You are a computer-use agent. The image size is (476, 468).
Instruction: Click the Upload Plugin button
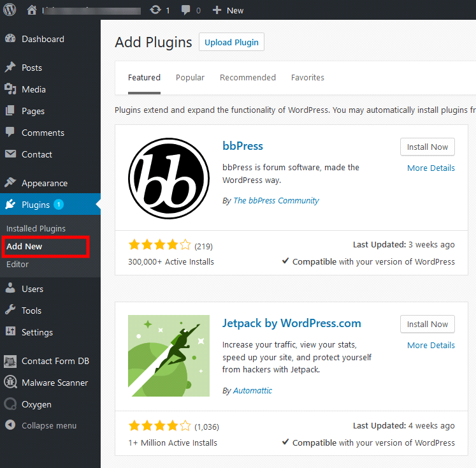[x=231, y=42]
